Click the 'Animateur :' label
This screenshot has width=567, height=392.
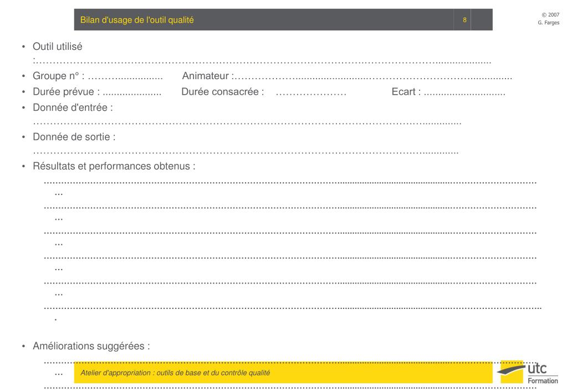208,76
